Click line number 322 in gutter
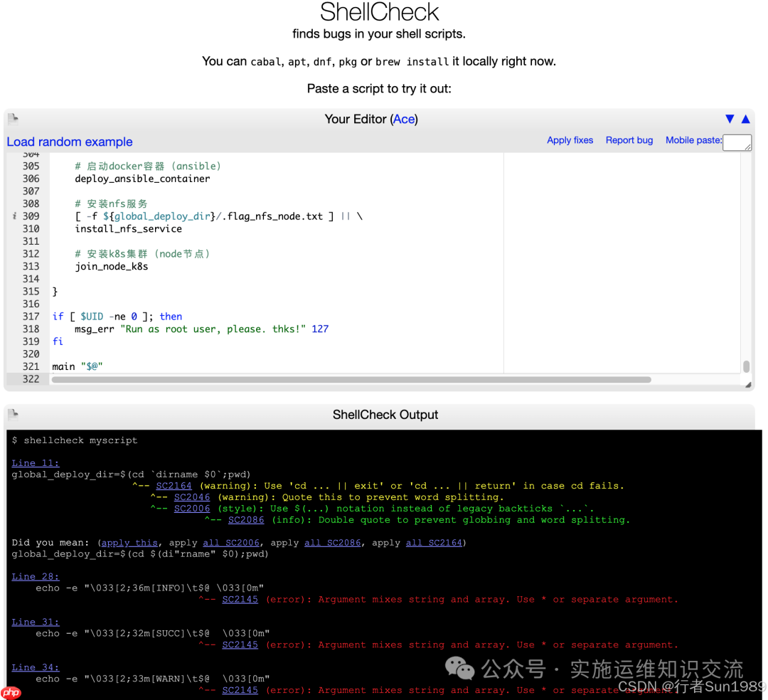 click(31, 379)
